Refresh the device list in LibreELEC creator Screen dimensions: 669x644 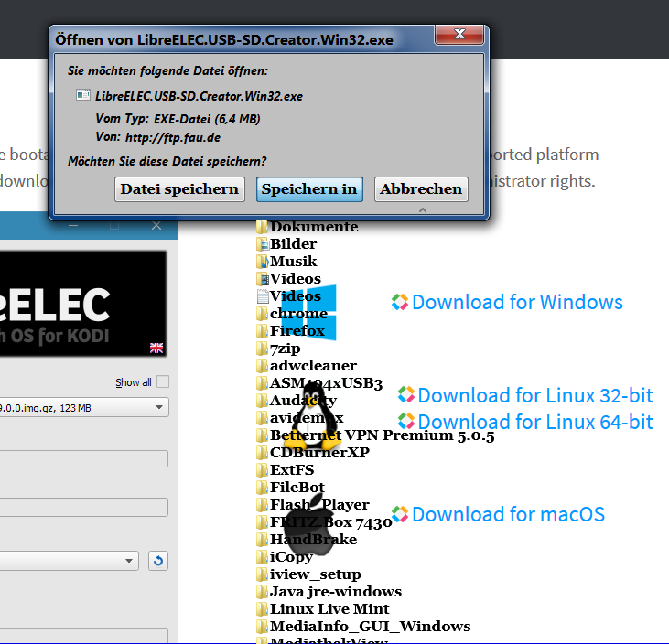pyautogui.click(x=158, y=561)
